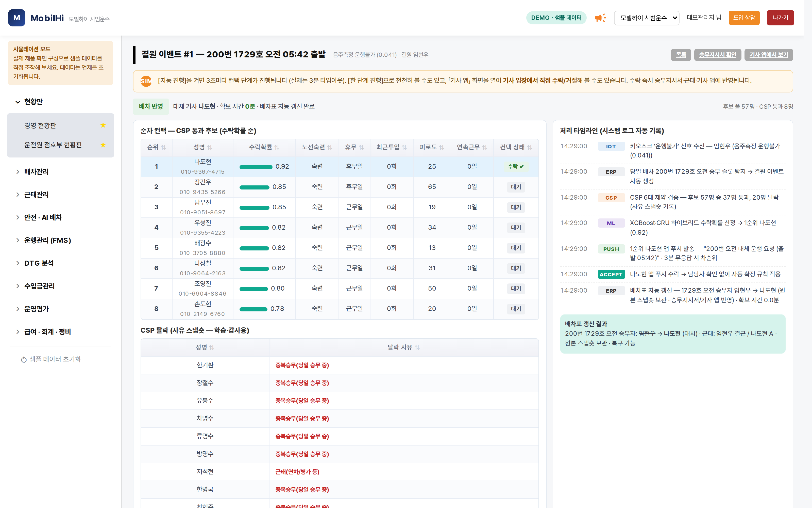This screenshot has height=508, width=812.
Task: Sort candidates by 최근투입 column
Action: tap(392, 147)
